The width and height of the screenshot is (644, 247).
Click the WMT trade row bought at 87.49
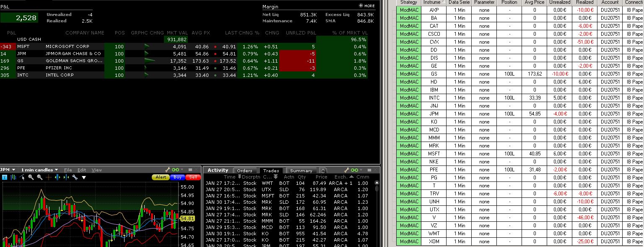pos(287,183)
